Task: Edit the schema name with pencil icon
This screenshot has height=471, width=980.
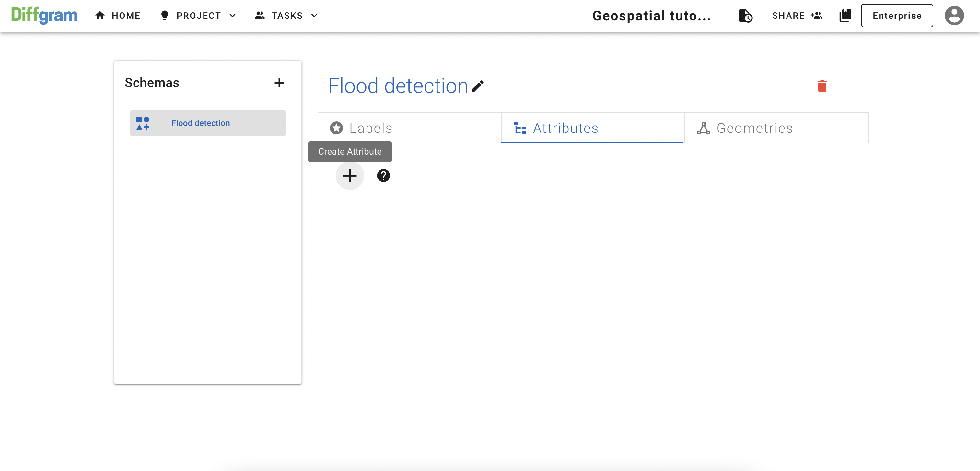Action: [477, 86]
